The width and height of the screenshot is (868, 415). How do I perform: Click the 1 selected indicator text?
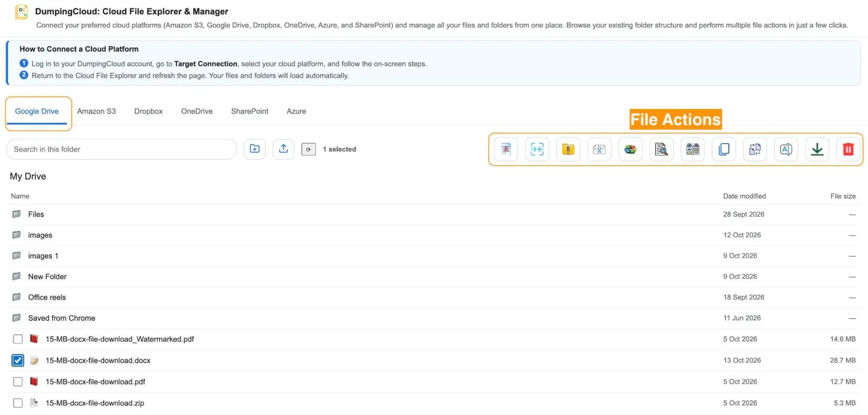tap(339, 149)
